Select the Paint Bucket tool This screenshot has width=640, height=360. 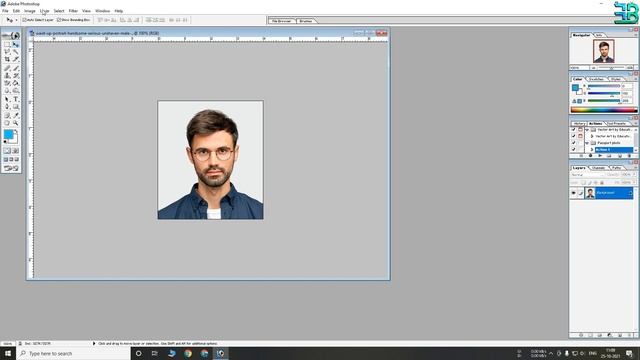coord(16,84)
